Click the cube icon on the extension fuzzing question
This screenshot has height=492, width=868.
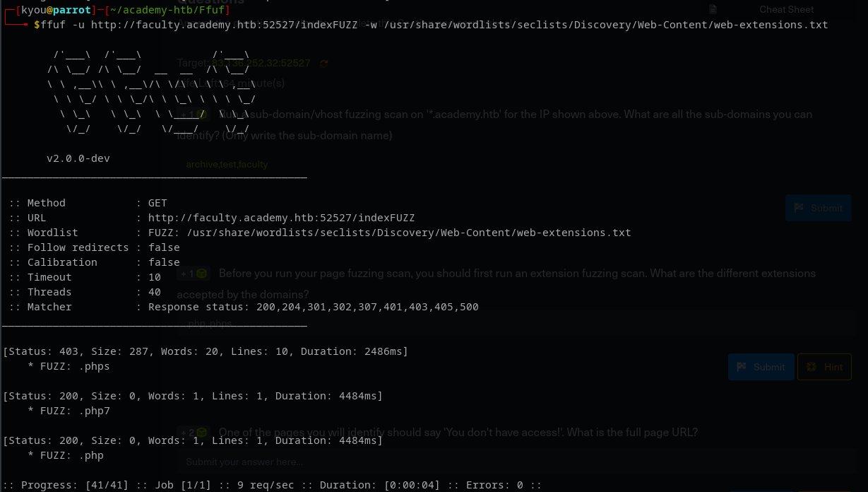click(x=202, y=274)
